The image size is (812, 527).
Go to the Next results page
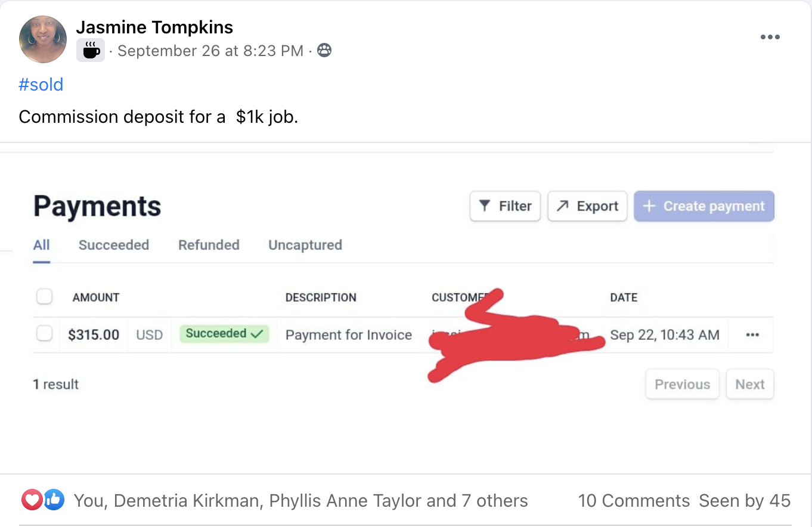click(749, 385)
